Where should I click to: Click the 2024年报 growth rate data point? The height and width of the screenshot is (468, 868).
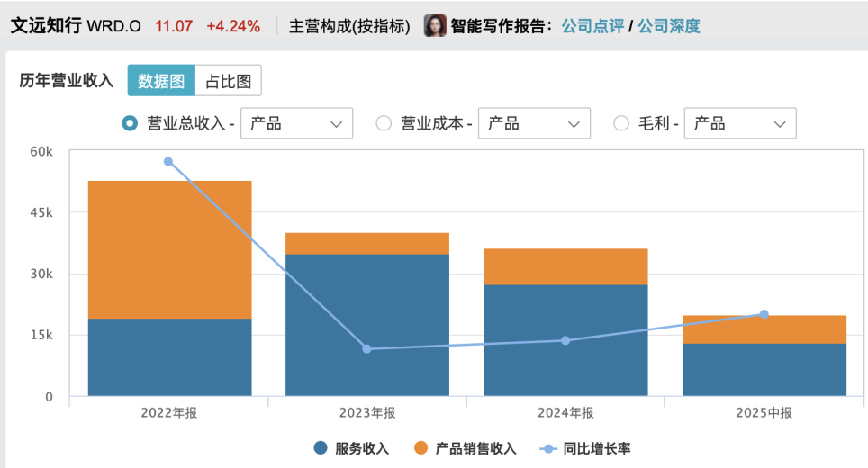[x=565, y=340]
